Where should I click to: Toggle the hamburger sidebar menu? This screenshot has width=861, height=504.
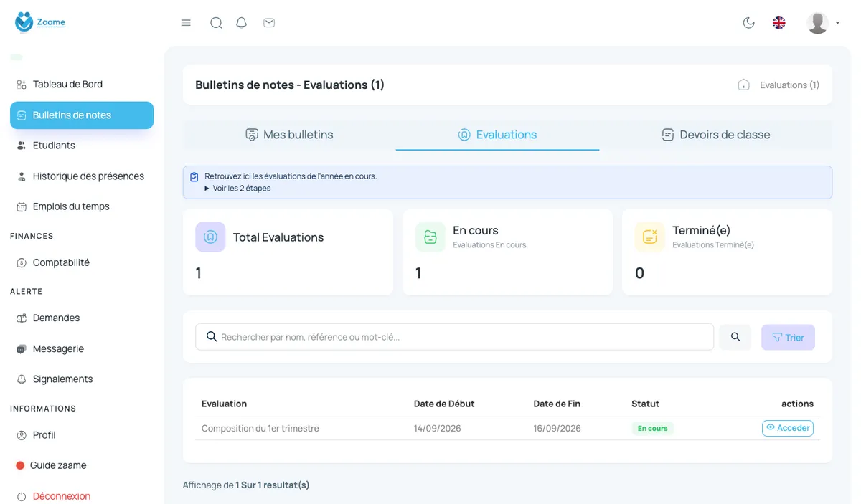click(x=186, y=23)
